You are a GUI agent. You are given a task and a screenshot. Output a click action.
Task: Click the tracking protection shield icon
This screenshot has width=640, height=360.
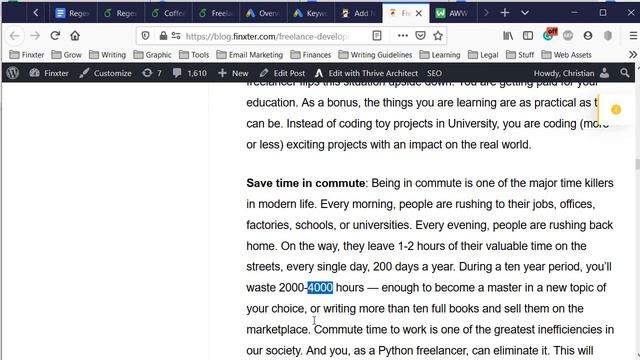coord(145,36)
